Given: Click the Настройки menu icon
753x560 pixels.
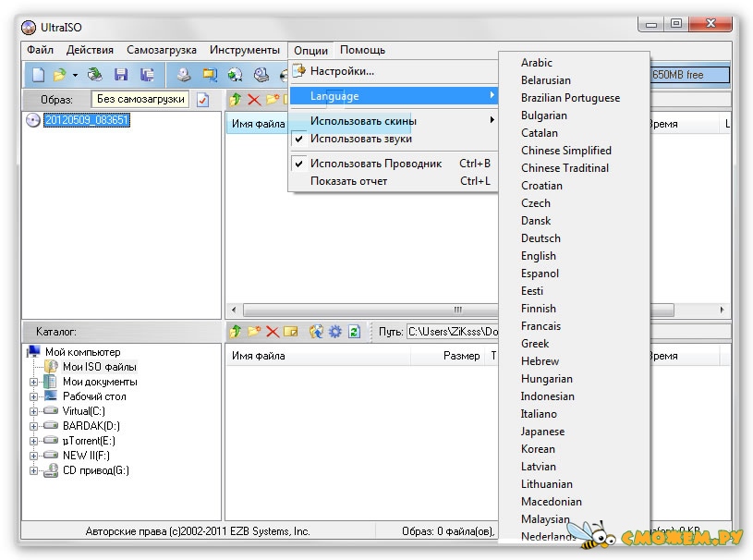Looking at the screenshot, I should [x=299, y=71].
